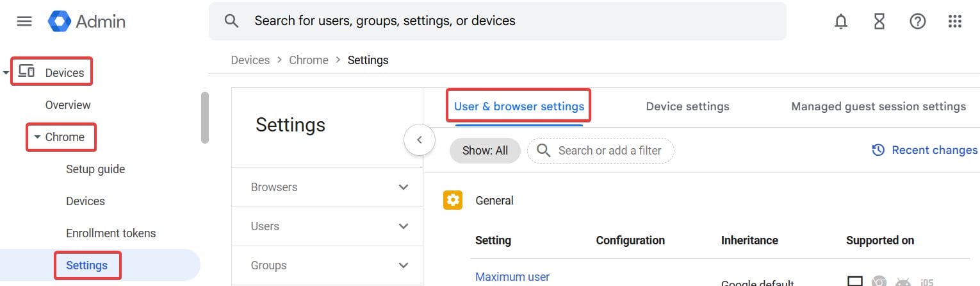The width and height of the screenshot is (980, 286).
Task: Click the Recent changes history icon
Action: pos(878,150)
